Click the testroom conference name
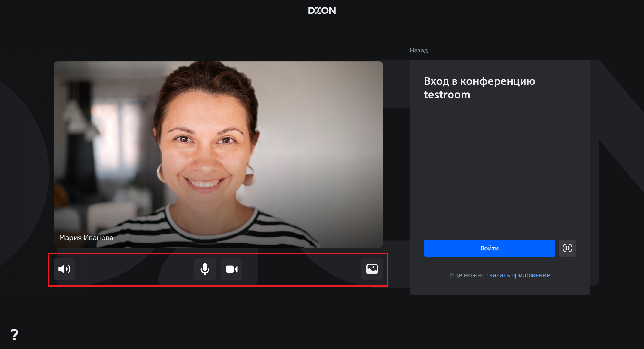Image resolution: width=644 pixels, height=349 pixels. tap(447, 95)
